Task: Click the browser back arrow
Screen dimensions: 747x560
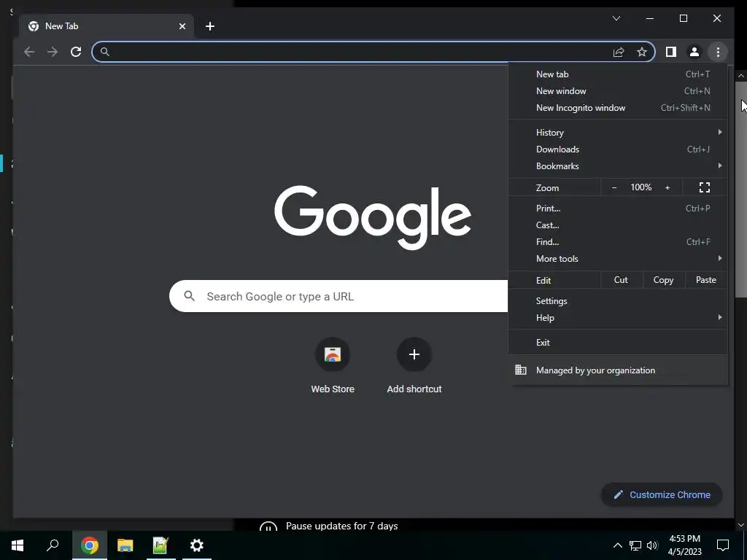Action: 29,52
